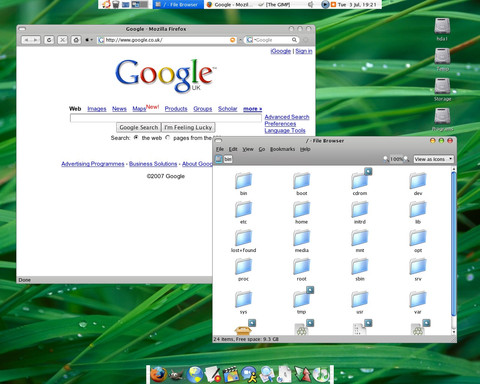Open the 'View as Icons' dropdown
480x384 pixels.
[433, 159]
